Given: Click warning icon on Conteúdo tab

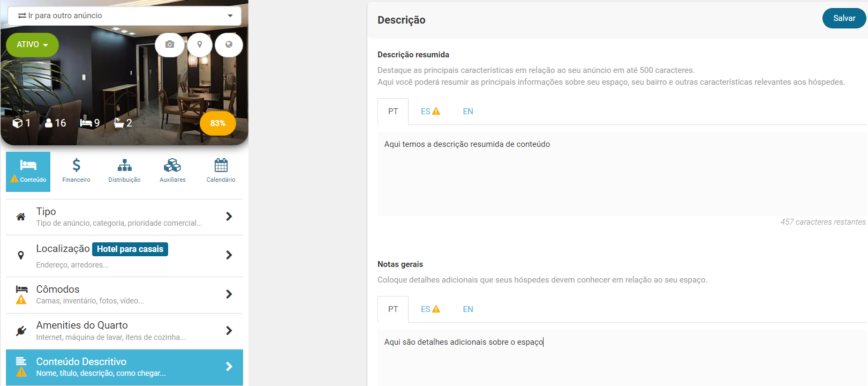Looking at the screenshot, I should click(x=14, y=179).
